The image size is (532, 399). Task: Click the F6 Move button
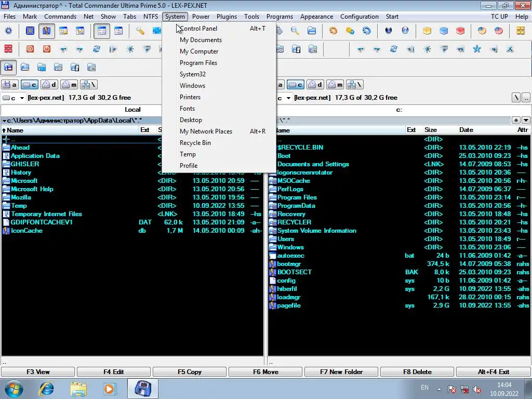(265, 372)
